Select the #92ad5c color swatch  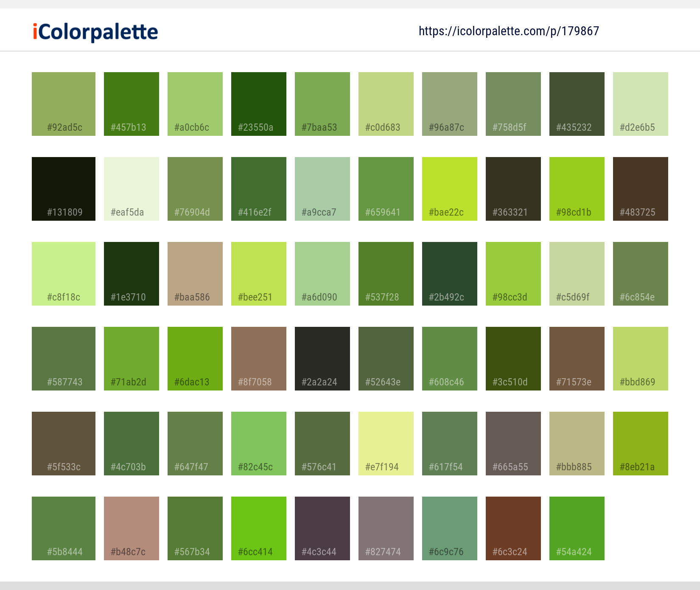[64, 104]
